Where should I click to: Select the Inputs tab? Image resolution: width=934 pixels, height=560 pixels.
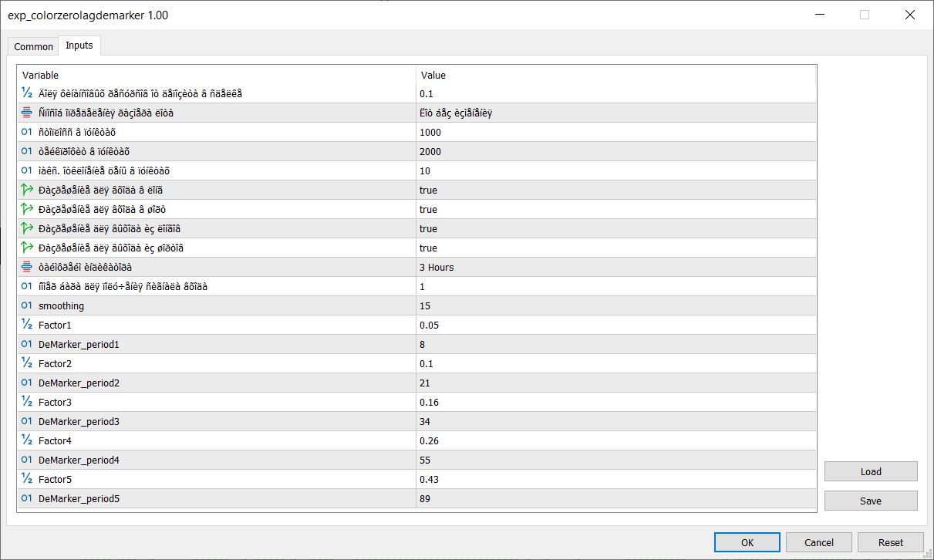point(79,46)
